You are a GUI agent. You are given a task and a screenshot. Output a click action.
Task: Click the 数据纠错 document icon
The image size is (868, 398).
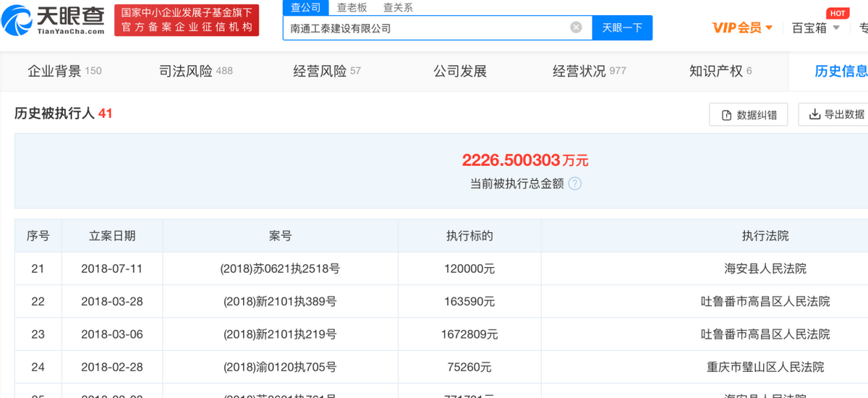726,115
